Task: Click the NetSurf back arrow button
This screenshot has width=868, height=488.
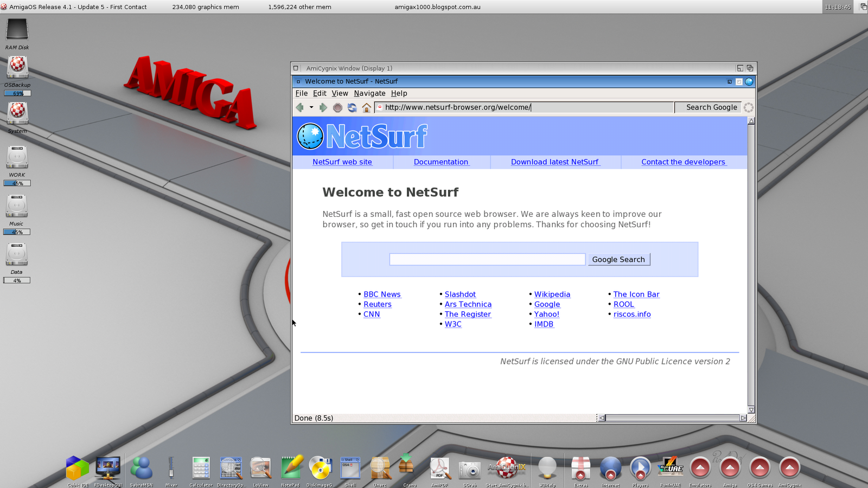Action: tap(299, 107)
